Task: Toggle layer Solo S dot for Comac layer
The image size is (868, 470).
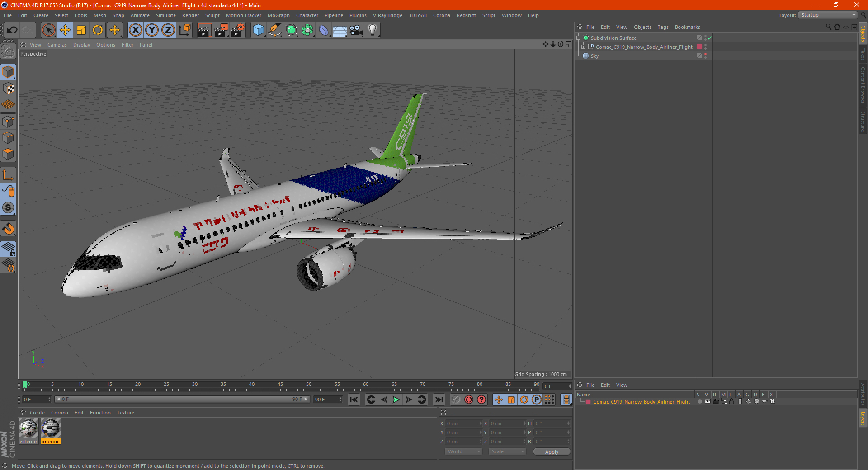Action: tap(699, 401)
